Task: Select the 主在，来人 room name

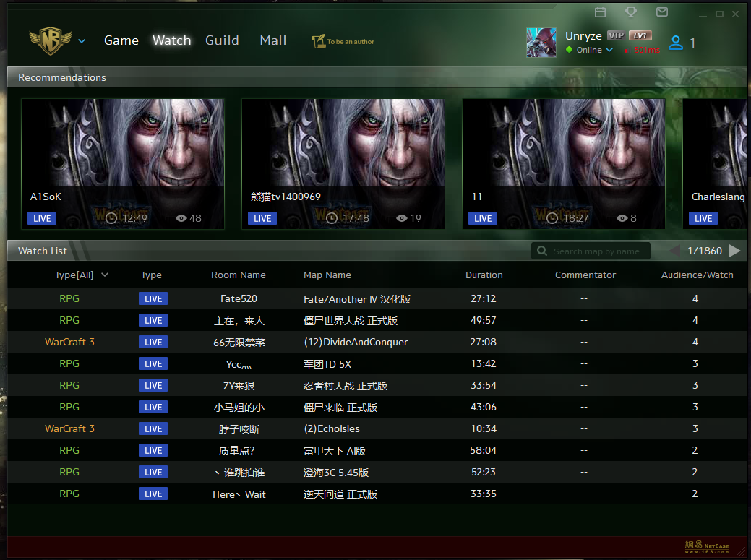Action: click(239, 321)
